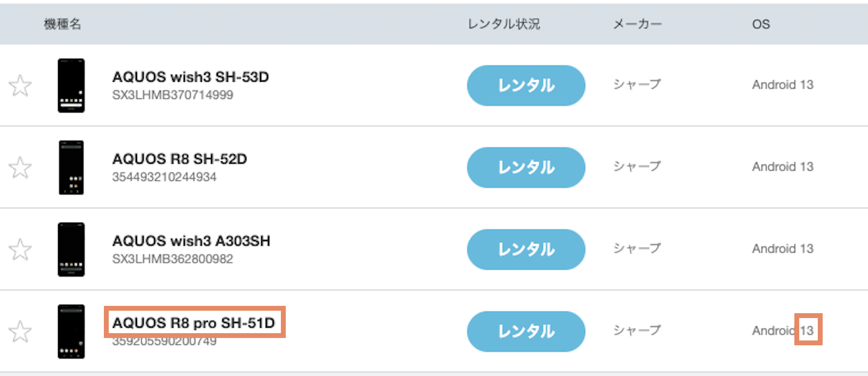Image resolution: width=868 pixels, height=376 pixels.
Task: Open the AQUOS R8 SH-52D phone image
Action: pos(71,168)
